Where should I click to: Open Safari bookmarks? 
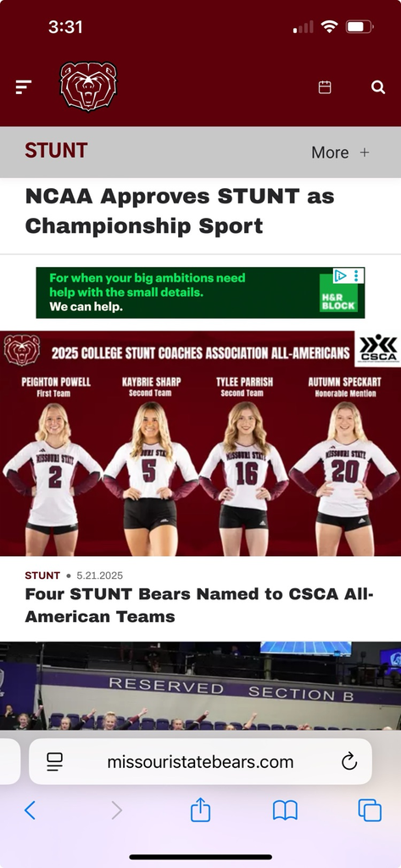click(285, 810)
